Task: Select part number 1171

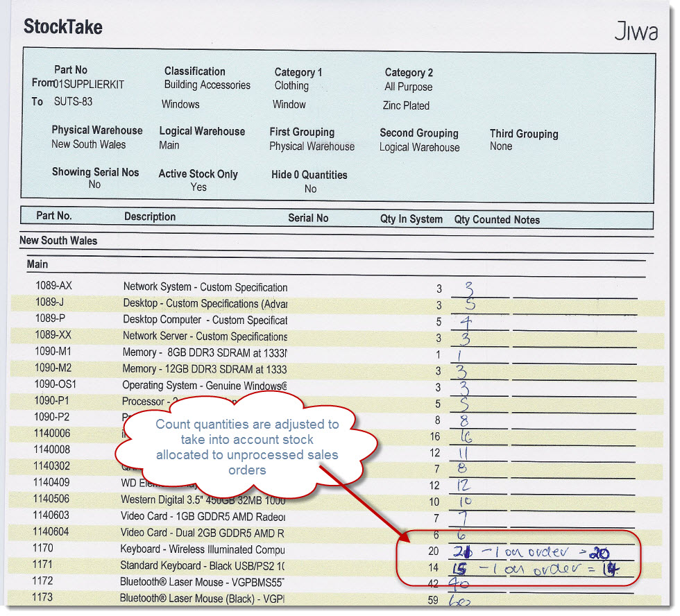Action: 42,565
